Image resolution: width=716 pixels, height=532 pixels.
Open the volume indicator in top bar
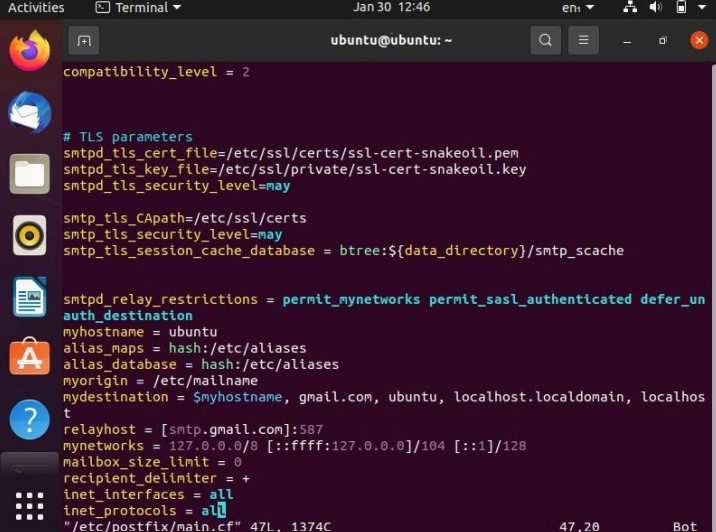[656, 7]
